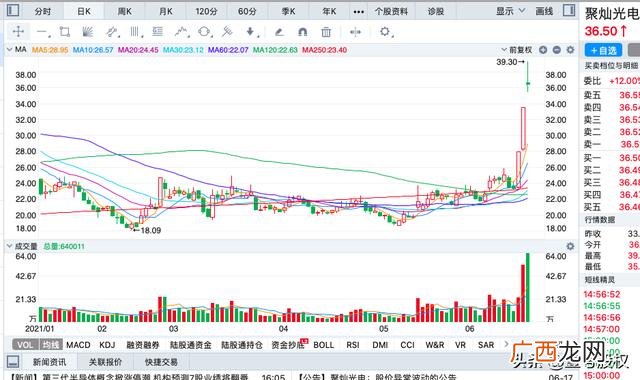Add stock with +自选 button
The height and width of the screenshot is (380, 640).
603,50
